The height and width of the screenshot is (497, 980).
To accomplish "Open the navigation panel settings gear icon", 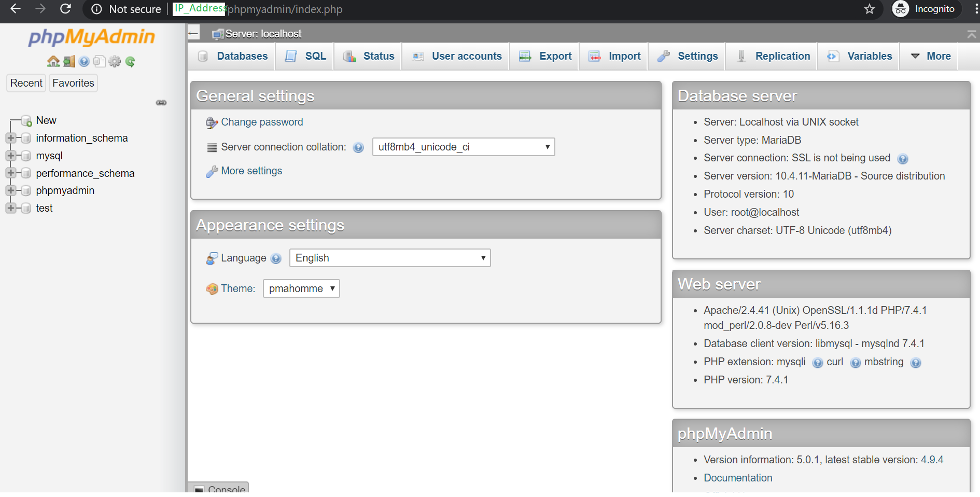I will [115, 62].
